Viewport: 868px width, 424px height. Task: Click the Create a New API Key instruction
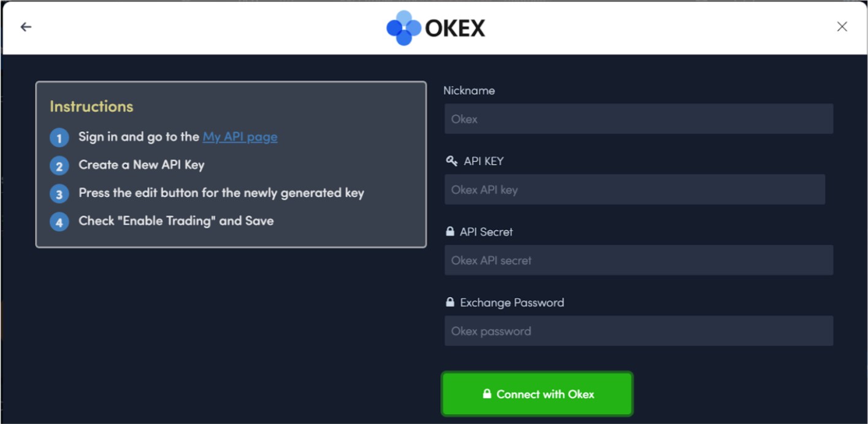141,164
